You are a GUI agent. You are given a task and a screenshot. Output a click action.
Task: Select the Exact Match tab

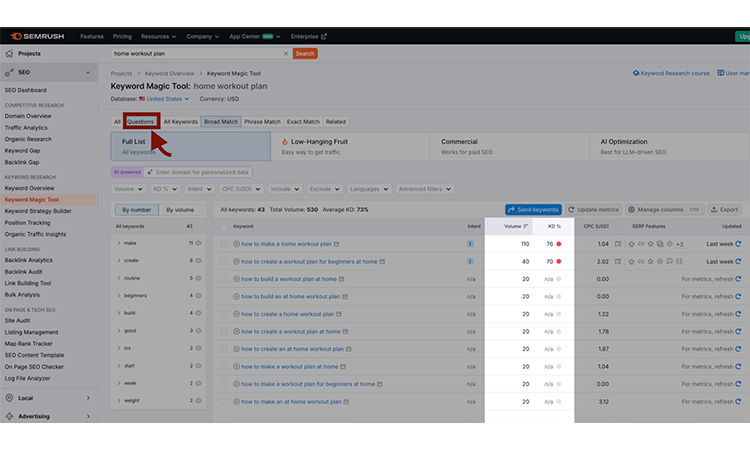(303, 121)
